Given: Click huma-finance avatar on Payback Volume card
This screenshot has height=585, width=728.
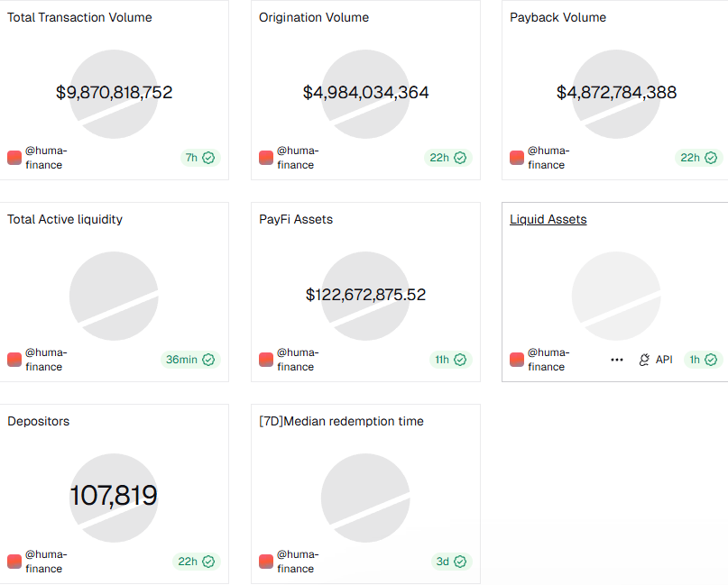Looking at the screenshot, I should click(x=517, y=158).
